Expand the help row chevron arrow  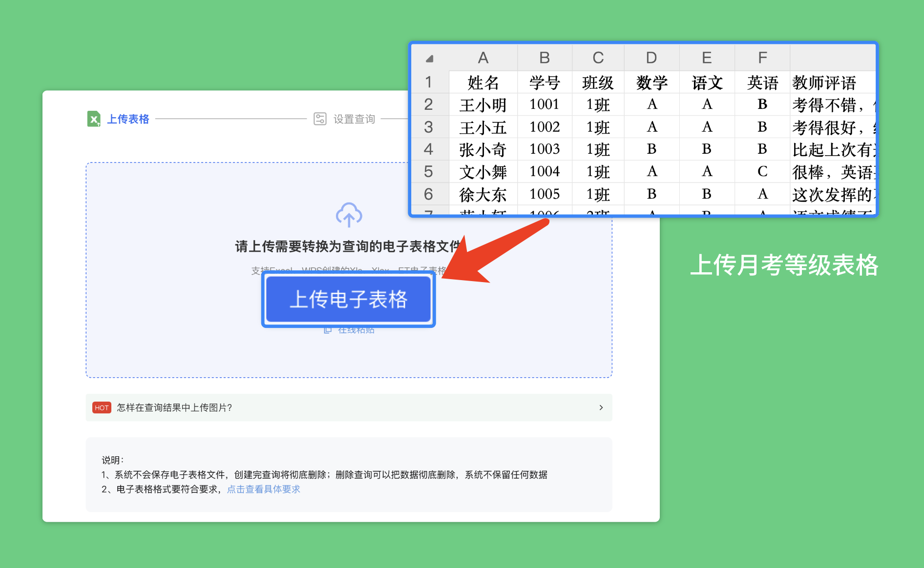601,407
